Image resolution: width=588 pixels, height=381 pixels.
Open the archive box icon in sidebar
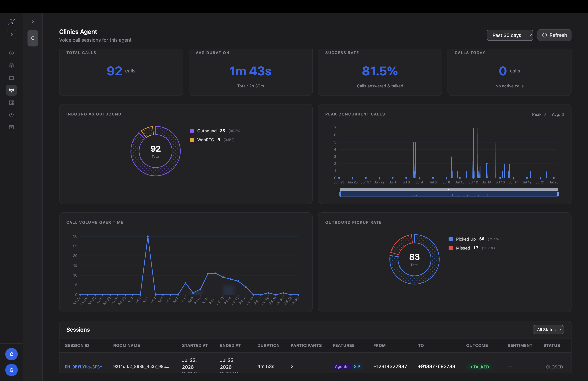point(11,127)
